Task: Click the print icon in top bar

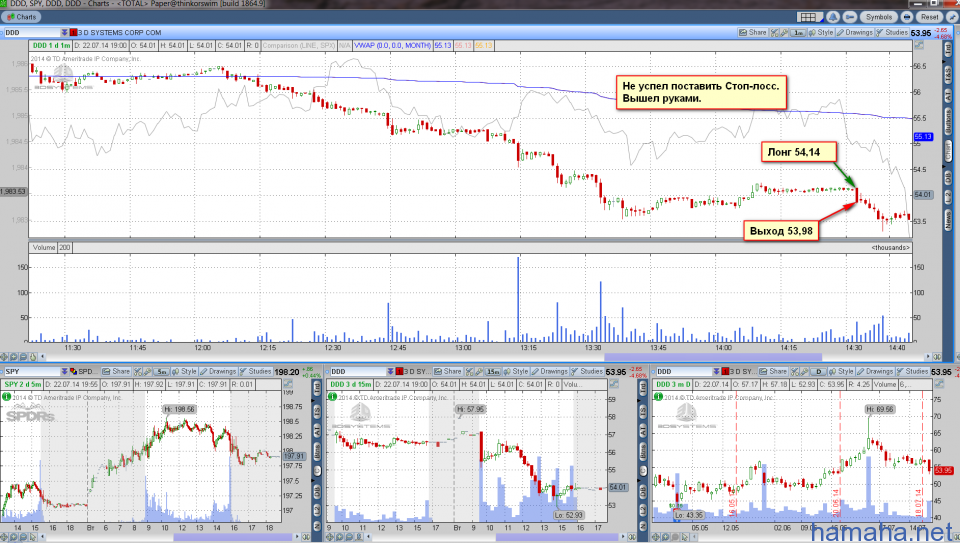Action: coord(907,17)
